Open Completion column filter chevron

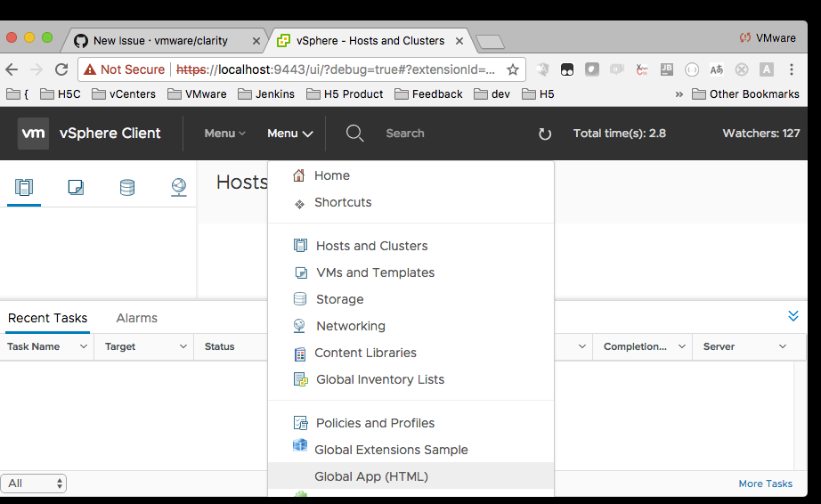pyautogui.click(x=682, y=346)
